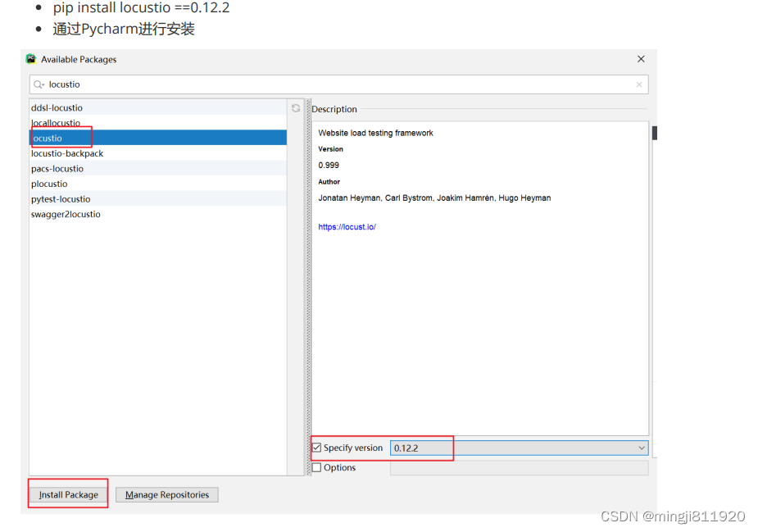Viewport: 758px width, 532px height.
Task: Select the pytest-locustio package
Action: pos(158,199)
